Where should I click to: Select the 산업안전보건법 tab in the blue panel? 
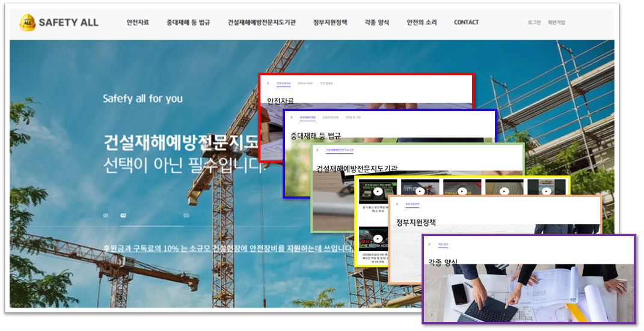(x=330, y=118)
